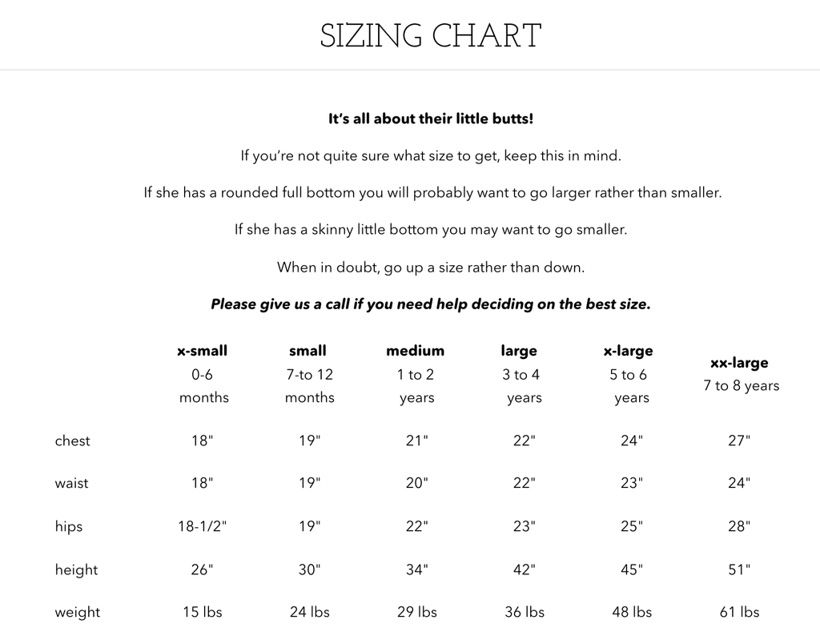Image resolution: width=820 pixels, height=644 pixels.
Task: Click the medium column header
Action: [x=415, y=351]
